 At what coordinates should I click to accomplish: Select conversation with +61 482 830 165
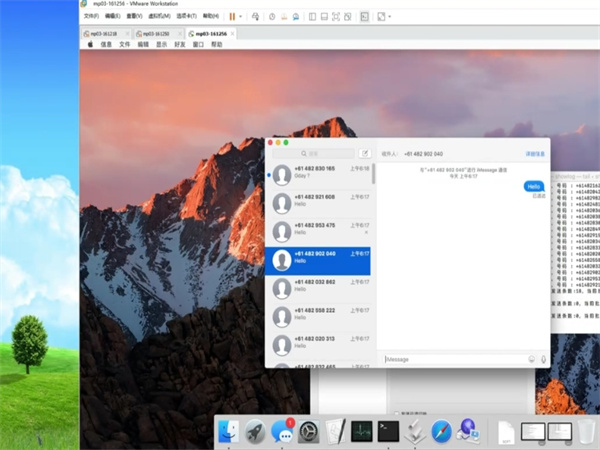(x=320, y=173)
